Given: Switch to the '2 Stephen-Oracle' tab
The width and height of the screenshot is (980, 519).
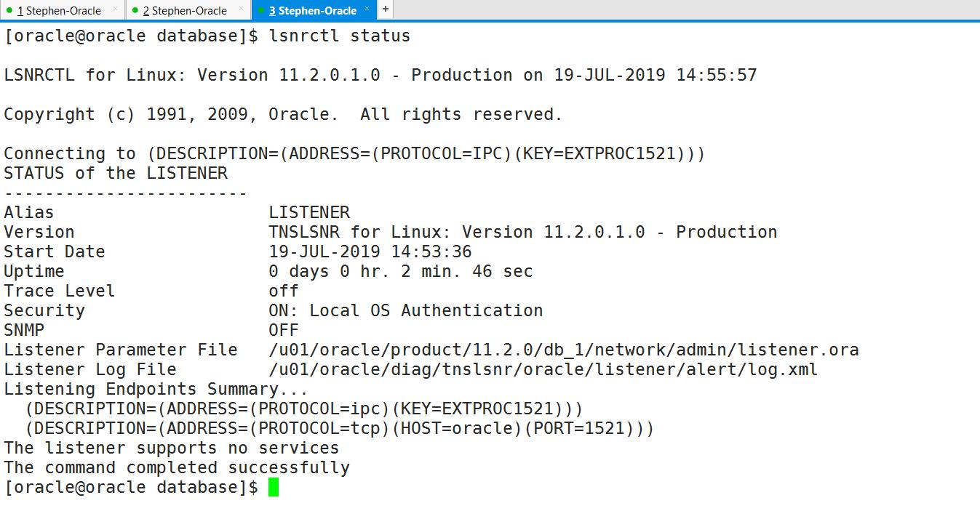Looking at the screenshot, I should [188, 10].
